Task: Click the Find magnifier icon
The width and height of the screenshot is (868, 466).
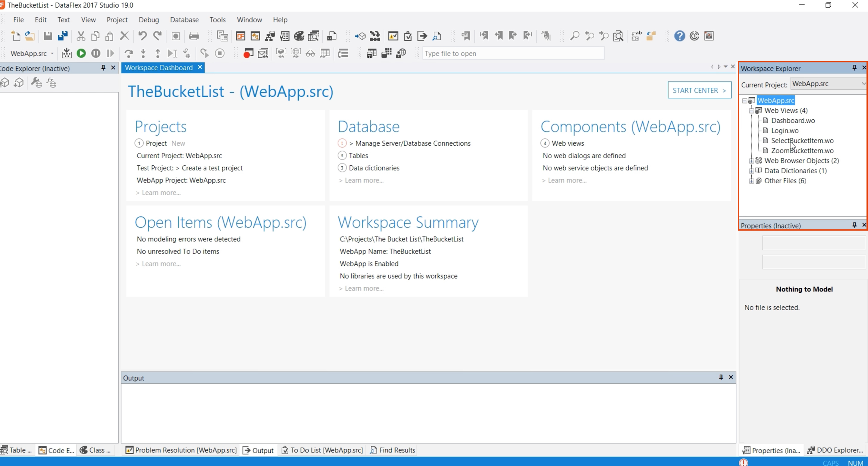Action: click(574, 36)
